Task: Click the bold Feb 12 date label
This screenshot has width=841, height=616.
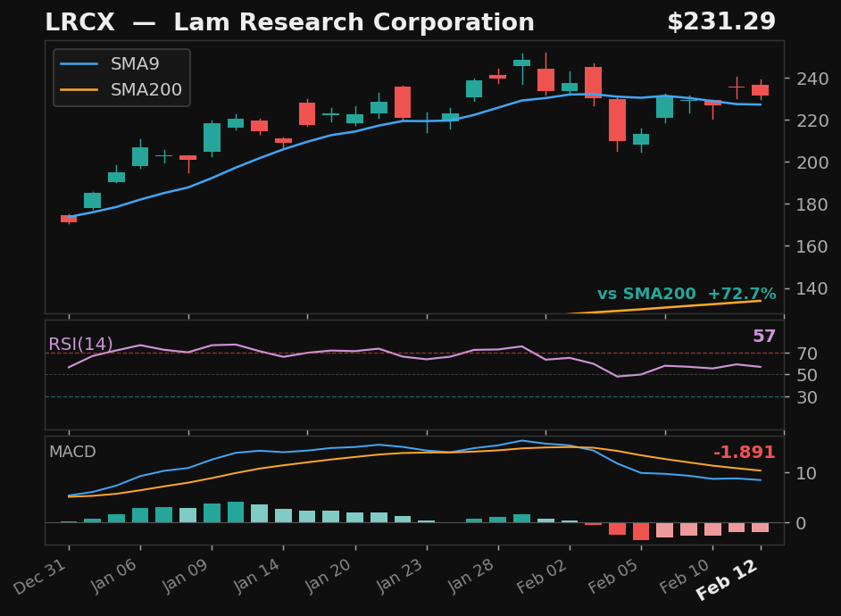Action: point(727,579)
